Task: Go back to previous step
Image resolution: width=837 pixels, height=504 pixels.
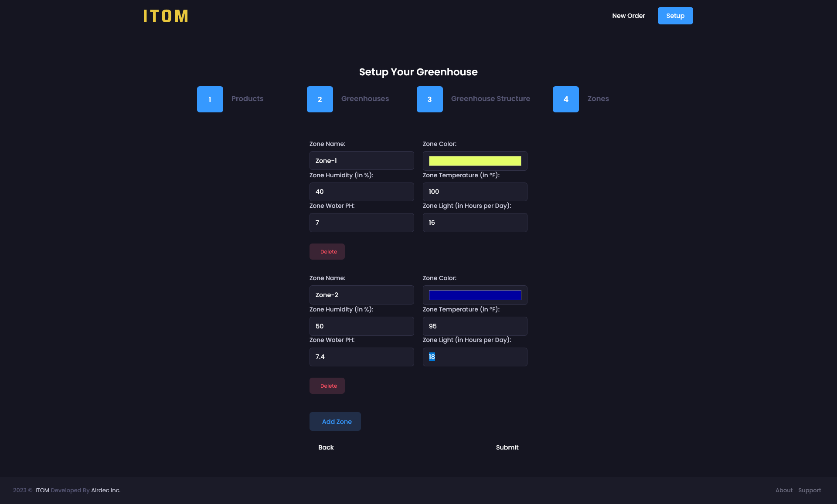Action: tap(326, 447)
